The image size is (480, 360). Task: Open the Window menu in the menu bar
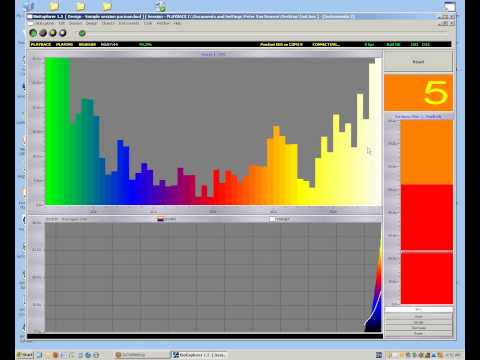point(163,23)
